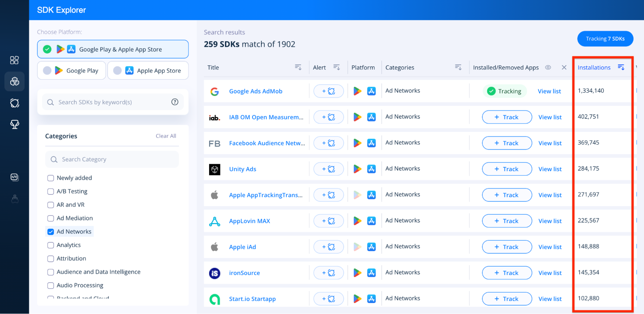Open the ironSource SDK link
644x314 pixels.
tap(245, 273)
